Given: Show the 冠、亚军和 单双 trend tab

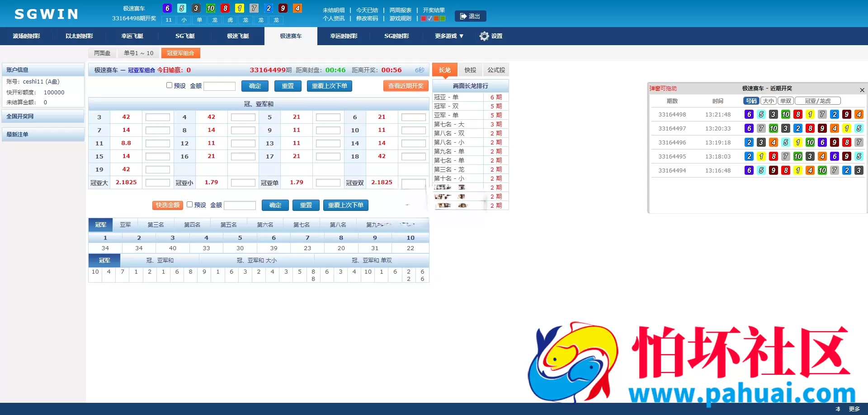Looking at the screenshot, I should 372,261.
